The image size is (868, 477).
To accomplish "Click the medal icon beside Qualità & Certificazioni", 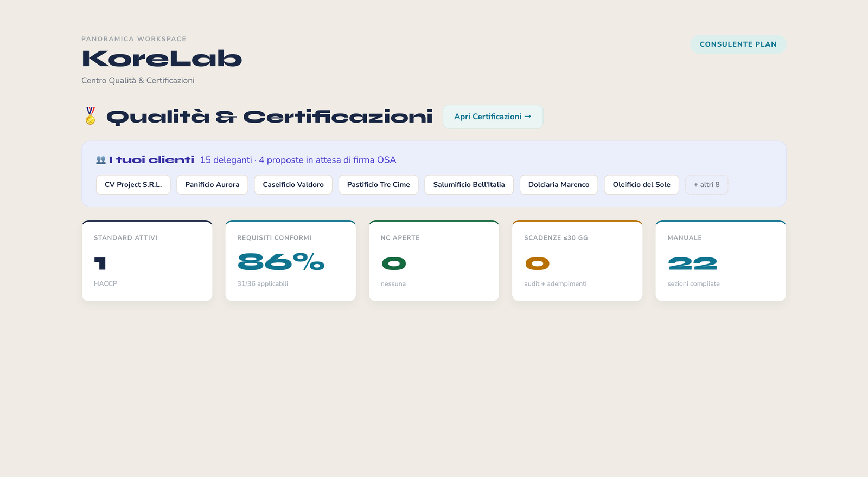I will 91,116.
